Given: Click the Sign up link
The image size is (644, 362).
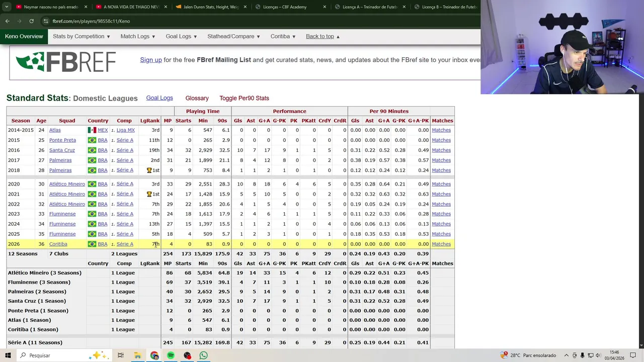Looking at the screenshot, I should pos(151,60).
